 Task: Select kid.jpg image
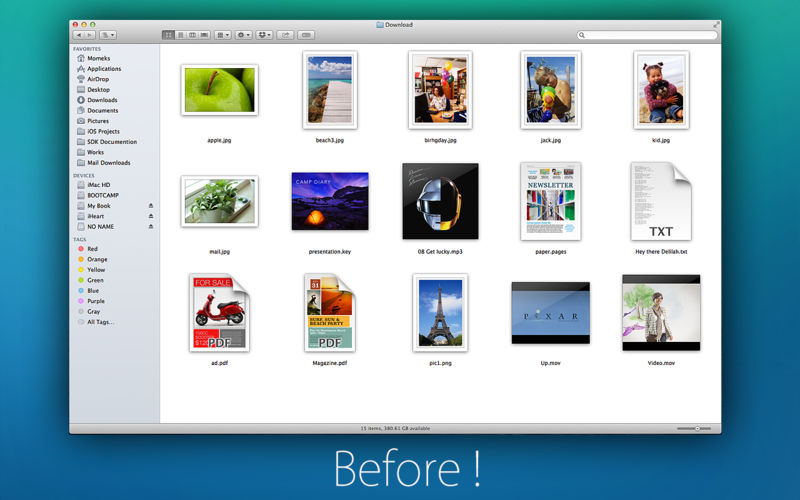(661, 90)
